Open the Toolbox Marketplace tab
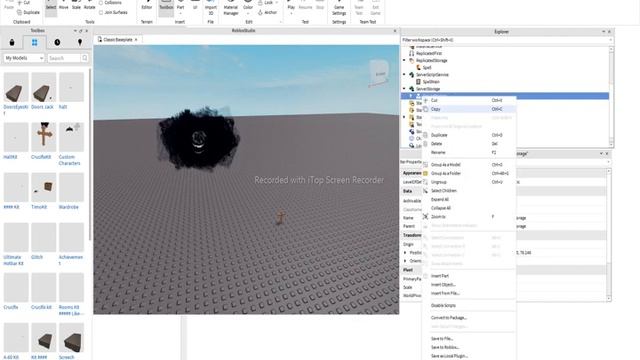 click(x=12, y=42)
